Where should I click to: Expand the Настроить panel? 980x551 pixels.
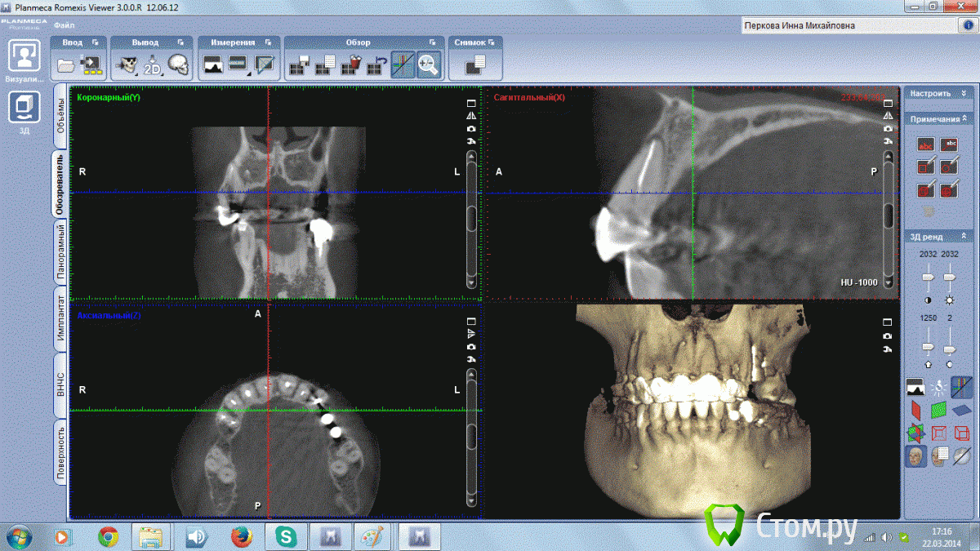click(x=964, y=94)
